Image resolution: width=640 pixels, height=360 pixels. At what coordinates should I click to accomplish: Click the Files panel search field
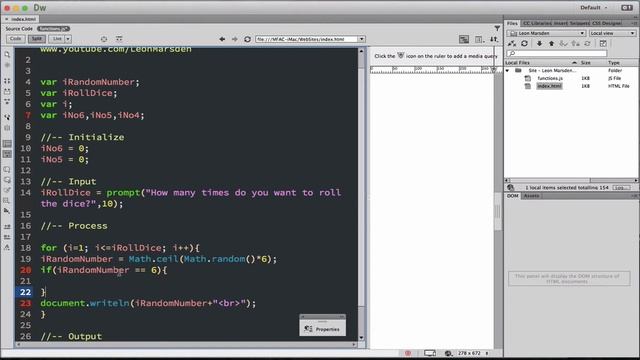pos(556,53)
